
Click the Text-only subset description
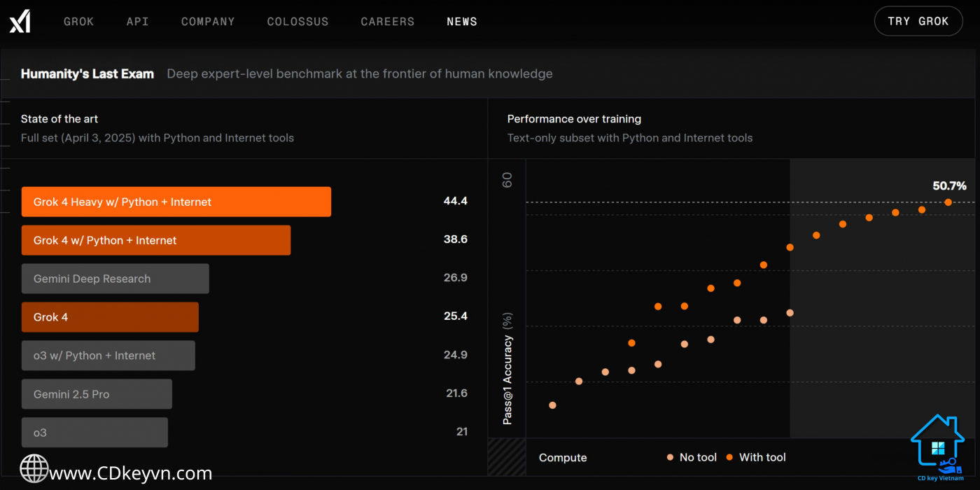(630, 138)
